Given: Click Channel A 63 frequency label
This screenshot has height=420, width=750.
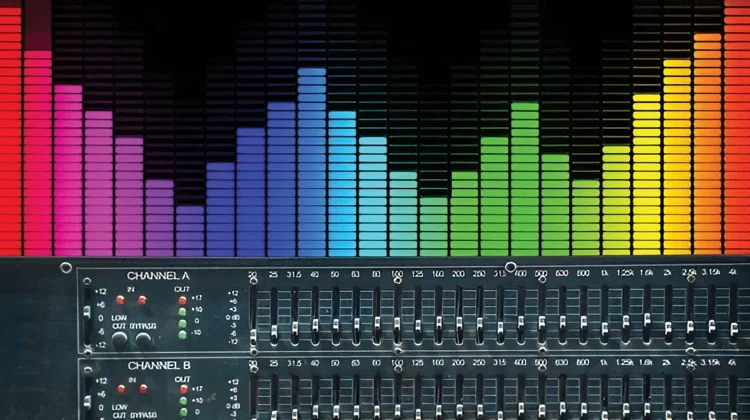Looking at the screenshot, I should pos(355,274).
